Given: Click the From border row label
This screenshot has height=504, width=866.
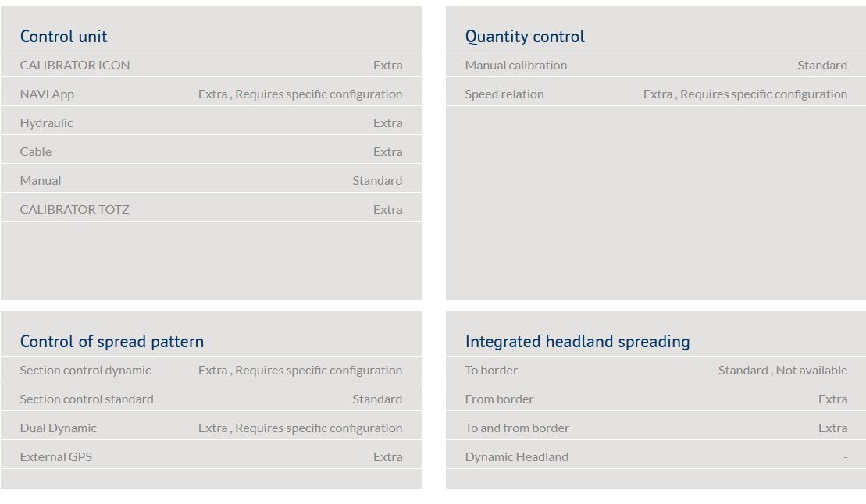Looking at the screenshot, I should point(500,399).
